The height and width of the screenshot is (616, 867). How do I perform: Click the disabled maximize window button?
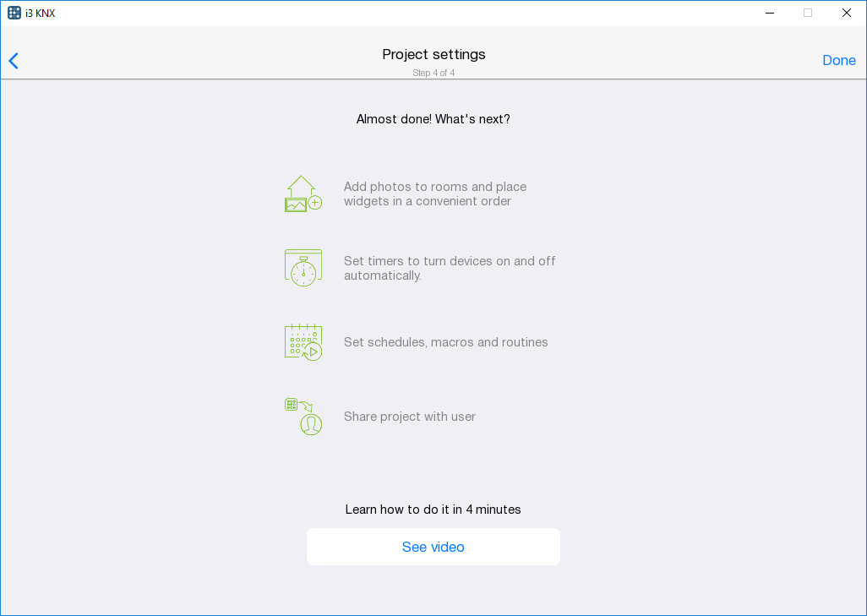click(808, 13)
